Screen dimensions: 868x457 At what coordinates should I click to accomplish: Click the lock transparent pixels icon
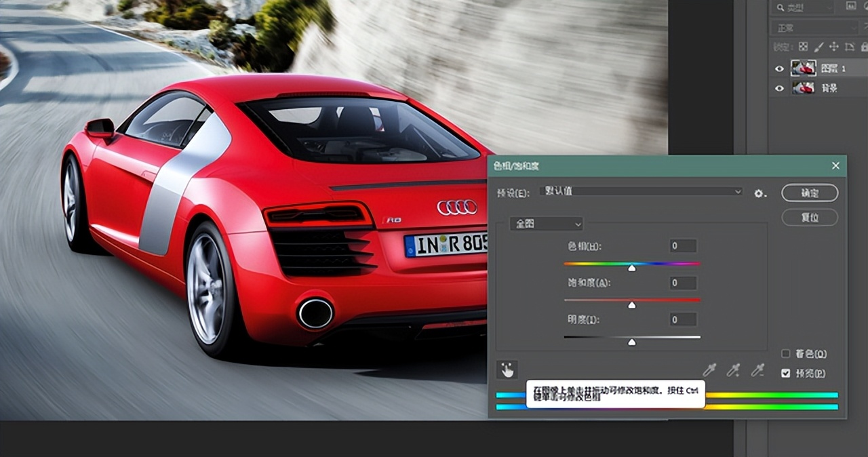(x=804, y=47)
